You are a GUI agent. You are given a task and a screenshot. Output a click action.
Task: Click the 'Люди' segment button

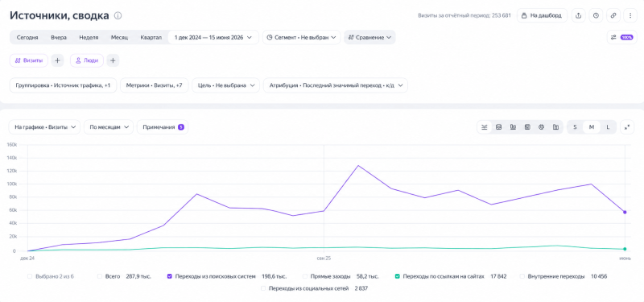[87, 60]
